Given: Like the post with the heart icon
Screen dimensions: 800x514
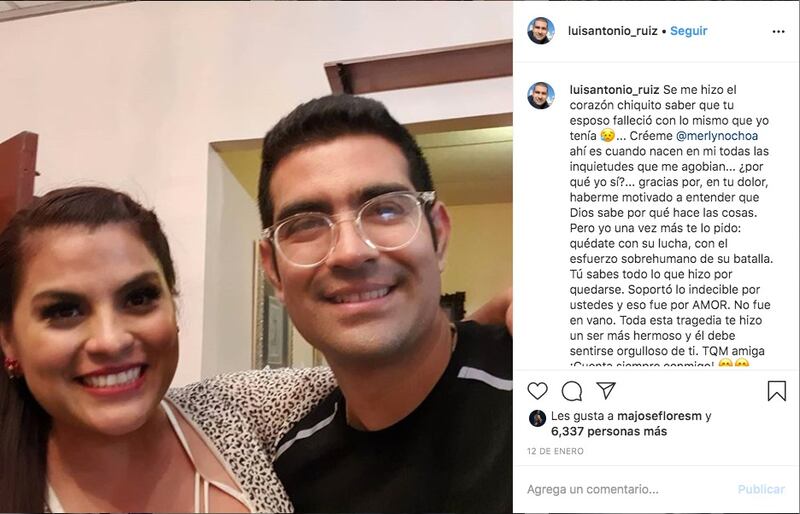Looking at the screenshot, I should click(x=537, y=391).
